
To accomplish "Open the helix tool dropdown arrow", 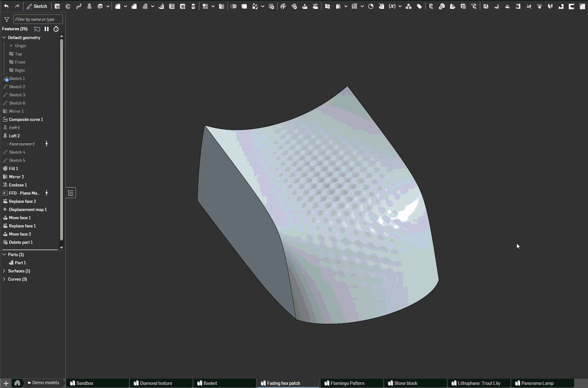I will pos(362,6).
